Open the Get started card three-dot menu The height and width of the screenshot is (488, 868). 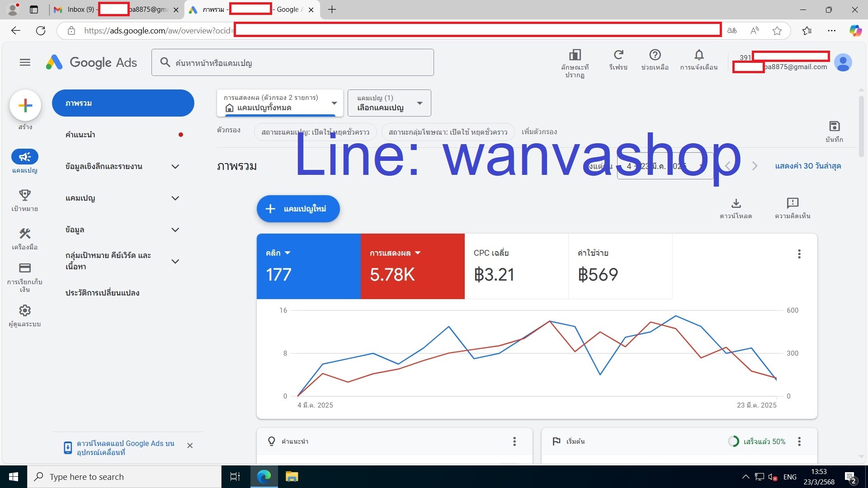click(x=799, y=441)
